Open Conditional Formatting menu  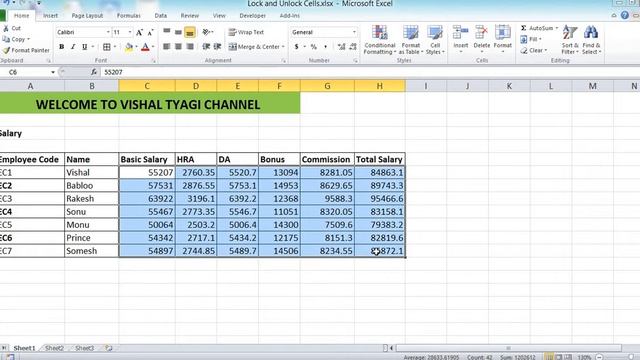coord(380,40)
